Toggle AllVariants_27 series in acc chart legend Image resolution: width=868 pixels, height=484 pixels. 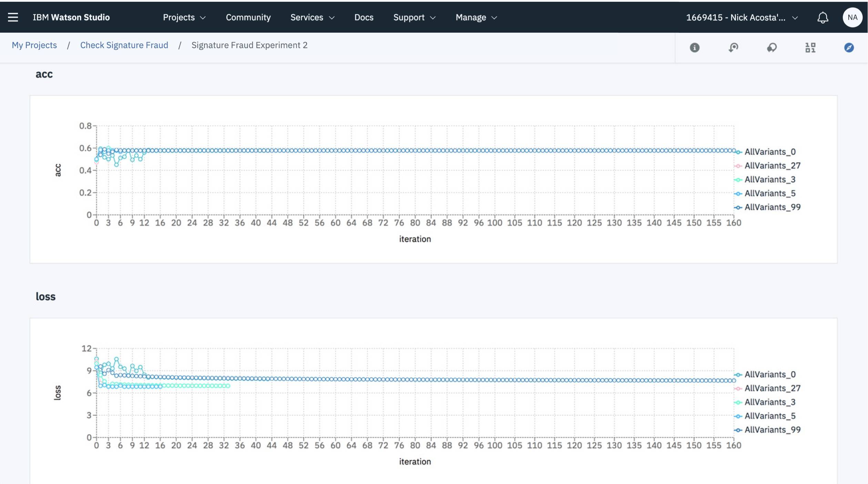pos(767,166)
